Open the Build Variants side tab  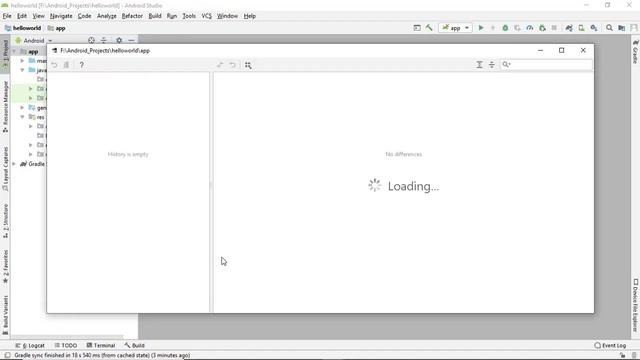coord(5,315)
